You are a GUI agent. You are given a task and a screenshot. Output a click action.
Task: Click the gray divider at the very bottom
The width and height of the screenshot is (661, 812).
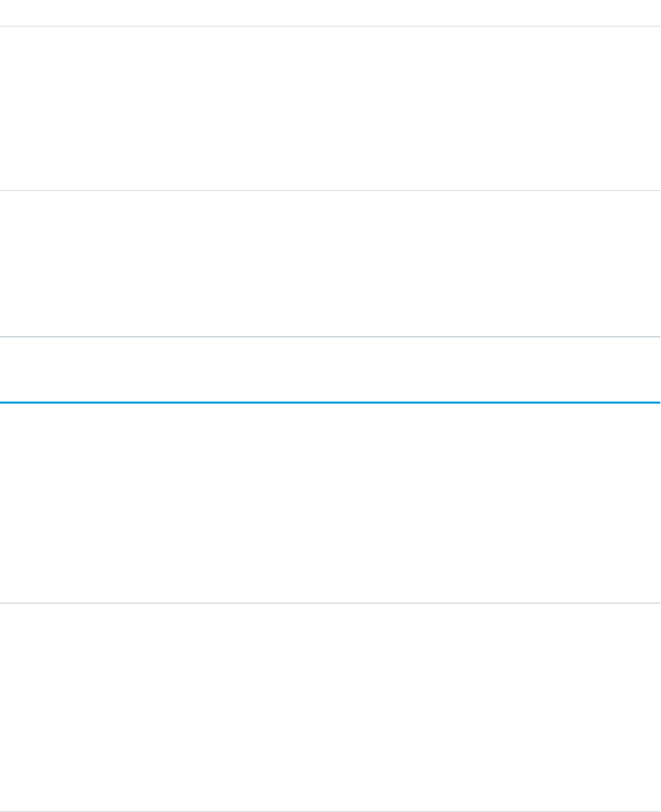330,811
